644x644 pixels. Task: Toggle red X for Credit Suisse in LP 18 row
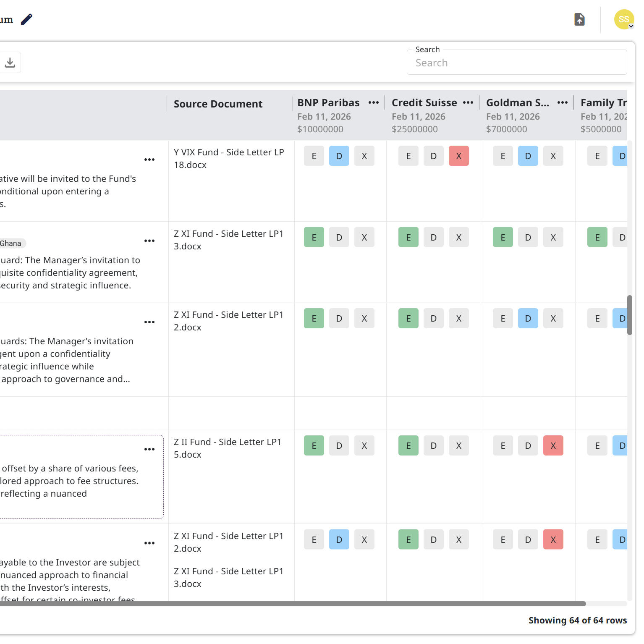[458, 156]
